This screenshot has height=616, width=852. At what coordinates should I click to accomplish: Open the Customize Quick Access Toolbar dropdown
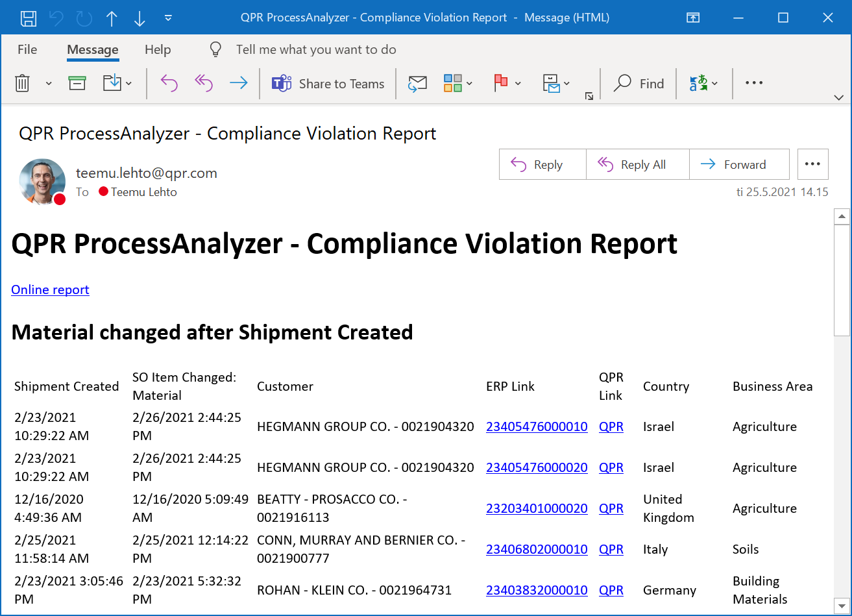[168, 18]
